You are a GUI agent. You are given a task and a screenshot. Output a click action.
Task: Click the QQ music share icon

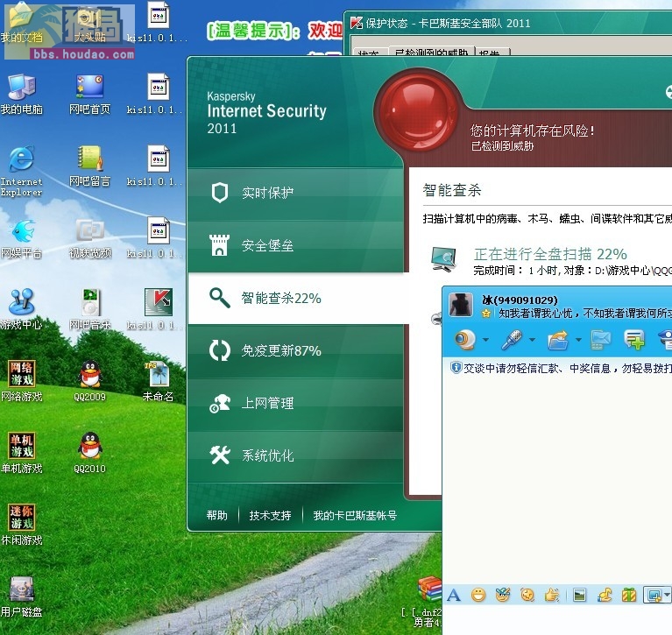click(605, 596)
